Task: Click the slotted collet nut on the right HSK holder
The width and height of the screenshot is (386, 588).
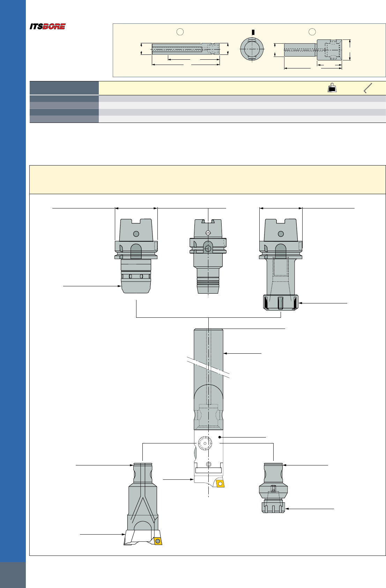Action: (281, 302)
